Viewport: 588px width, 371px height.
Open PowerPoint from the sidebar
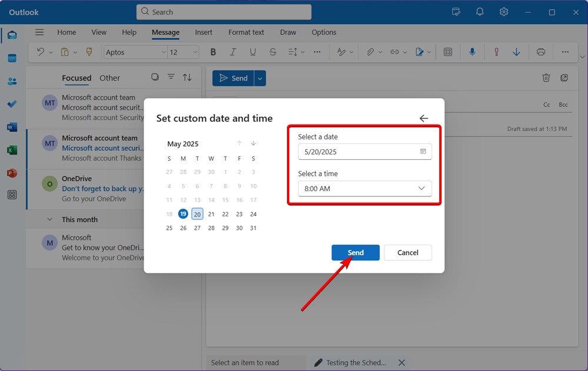point(12,173)
